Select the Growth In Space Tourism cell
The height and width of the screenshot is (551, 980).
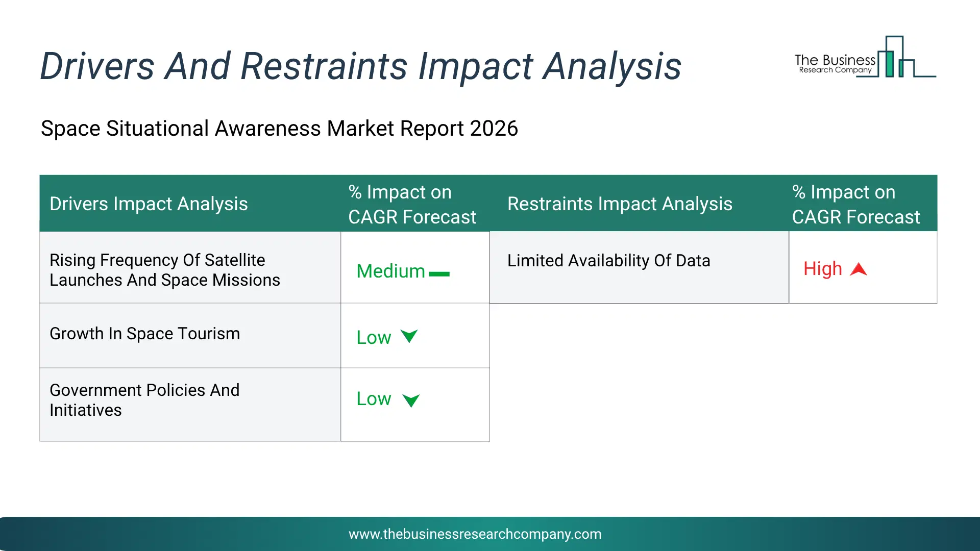point(190,336)
